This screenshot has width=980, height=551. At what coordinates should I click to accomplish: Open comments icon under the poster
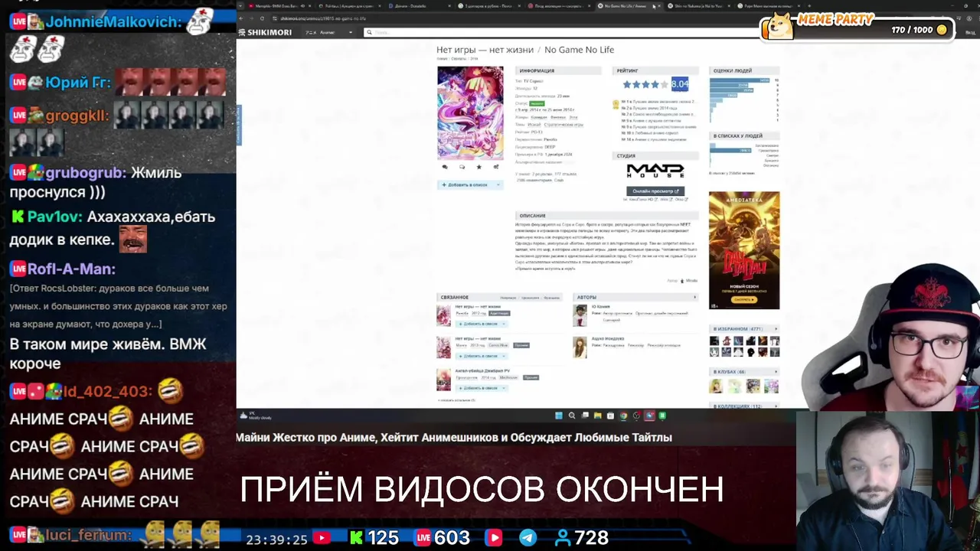444,167
